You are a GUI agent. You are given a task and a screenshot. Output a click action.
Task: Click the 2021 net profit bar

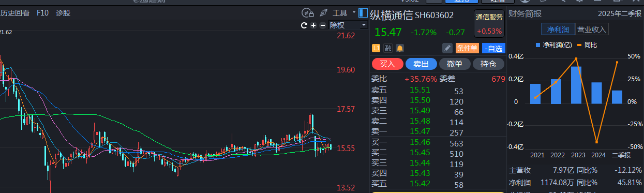[x=535, y=94]
